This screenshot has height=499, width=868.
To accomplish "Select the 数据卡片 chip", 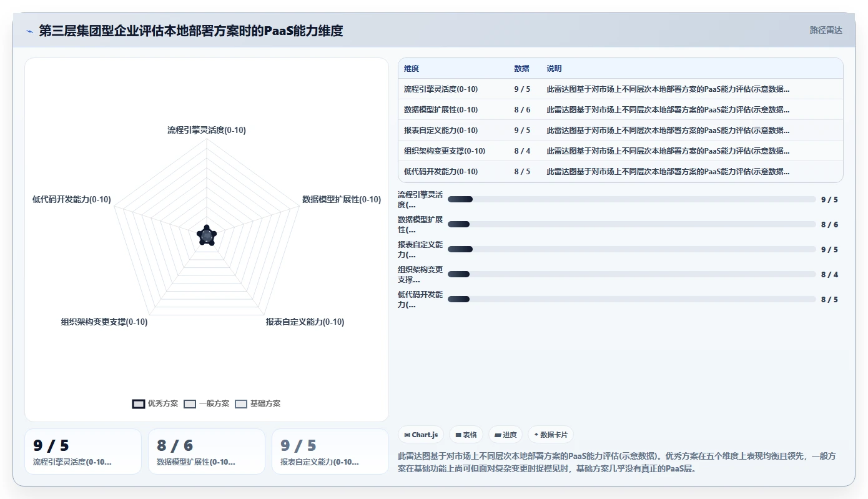I will coord(551,435).
